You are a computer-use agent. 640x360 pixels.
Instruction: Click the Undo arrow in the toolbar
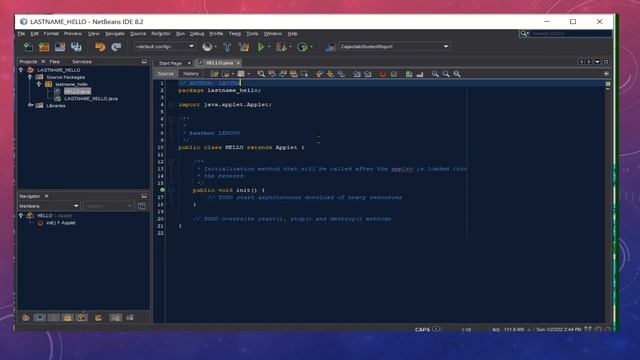pyautogui.click(x=100, y=47)
